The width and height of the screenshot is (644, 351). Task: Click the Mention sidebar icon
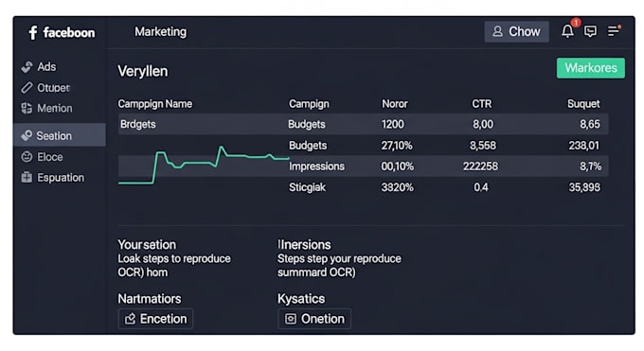(x=27, y=108)
